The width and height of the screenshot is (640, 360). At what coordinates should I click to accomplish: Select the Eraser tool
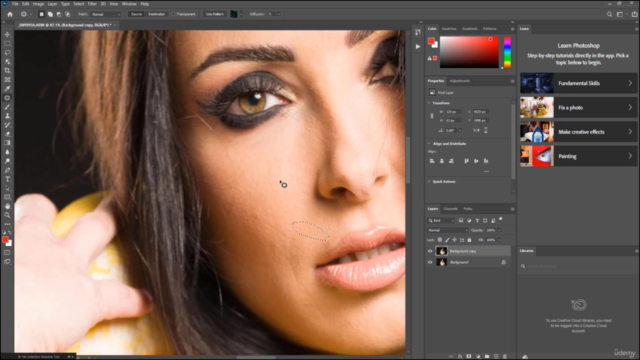tap(7, 134)
